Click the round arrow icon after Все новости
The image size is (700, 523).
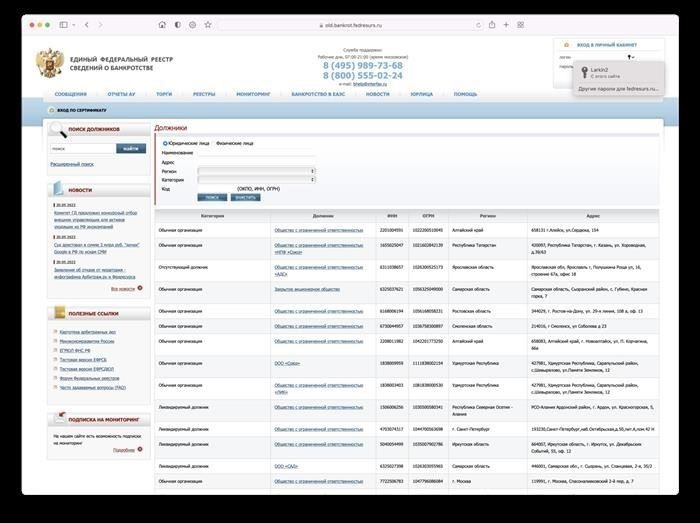click(x=140, y=288)
